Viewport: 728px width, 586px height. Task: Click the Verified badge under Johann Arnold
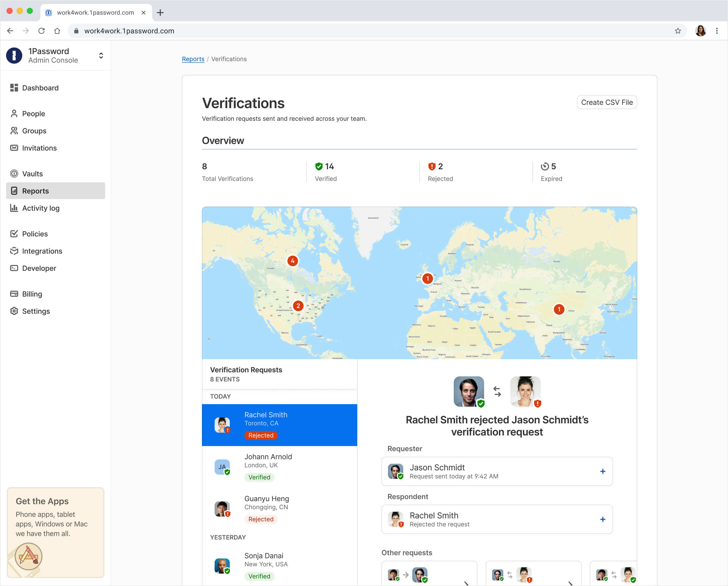coord(259,477)
